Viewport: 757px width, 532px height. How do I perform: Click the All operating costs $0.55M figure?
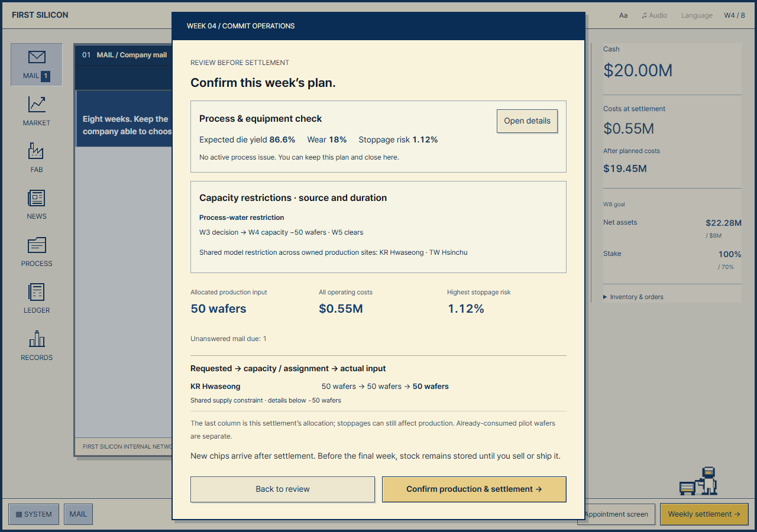click(341, 309)
